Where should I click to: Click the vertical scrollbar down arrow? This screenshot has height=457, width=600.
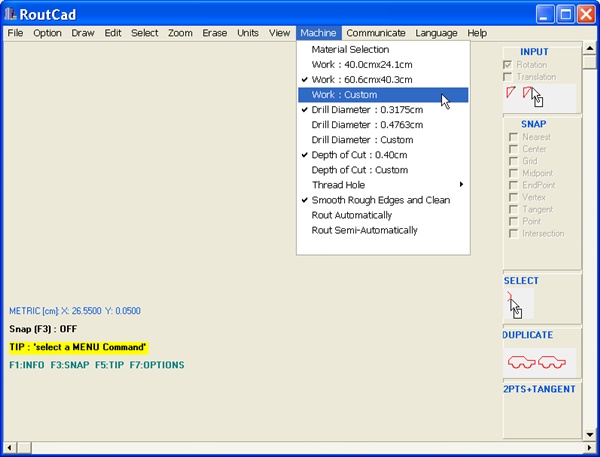[x=590, y=434]
